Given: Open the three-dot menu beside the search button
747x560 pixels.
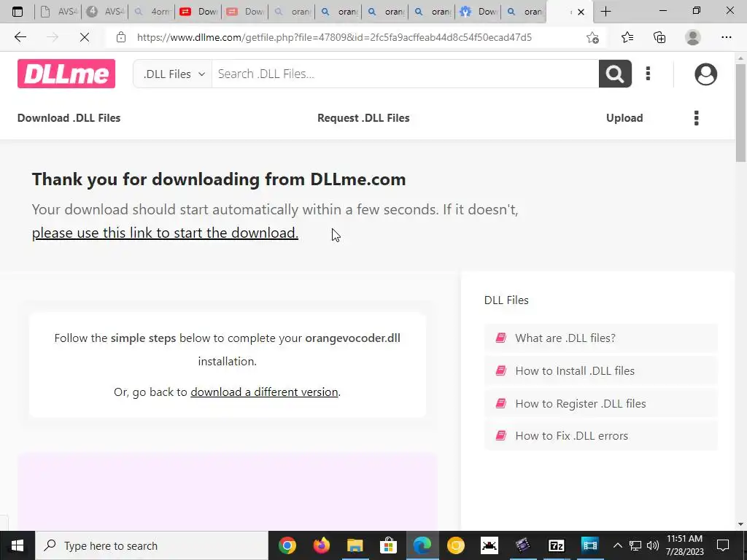Looking at the screenshot, I should [x=648, y=74].
